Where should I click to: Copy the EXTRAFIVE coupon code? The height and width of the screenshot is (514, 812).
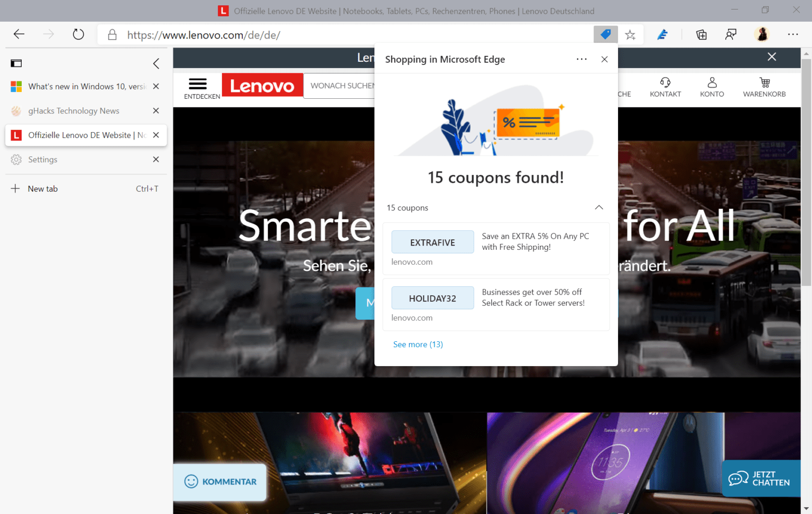click(432, 242)
